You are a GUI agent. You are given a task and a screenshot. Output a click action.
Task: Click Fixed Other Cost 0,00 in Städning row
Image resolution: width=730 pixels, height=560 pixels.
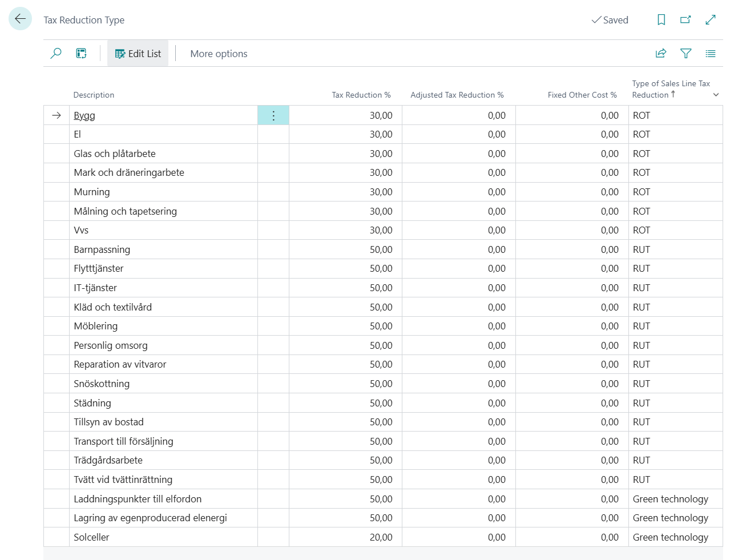[x=610, y=403]
